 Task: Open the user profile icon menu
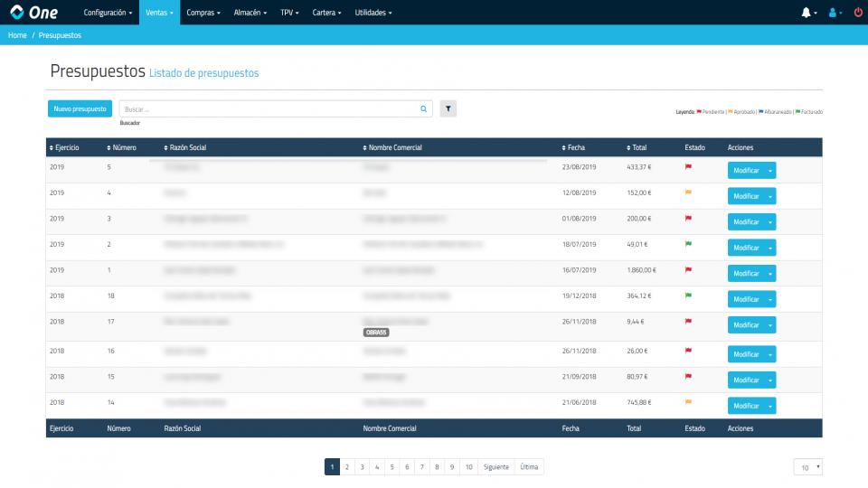[x=833, y=13]
